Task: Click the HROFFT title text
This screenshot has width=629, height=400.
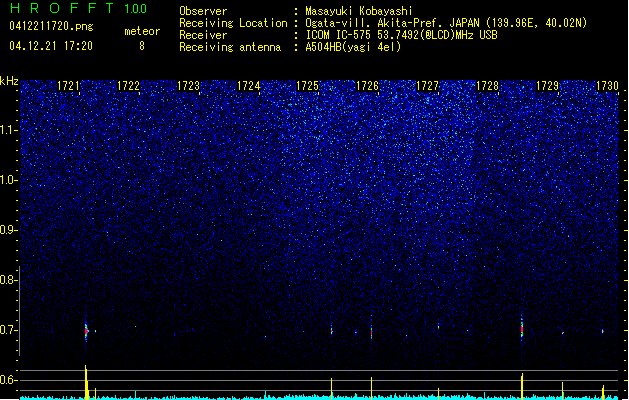Action: coord(62,8)
